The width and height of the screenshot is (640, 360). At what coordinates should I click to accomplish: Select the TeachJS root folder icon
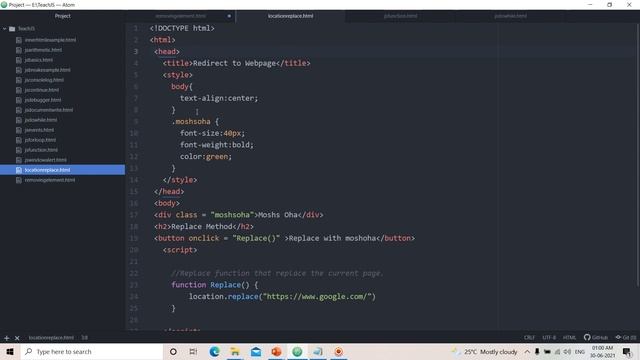click(12, 29)
